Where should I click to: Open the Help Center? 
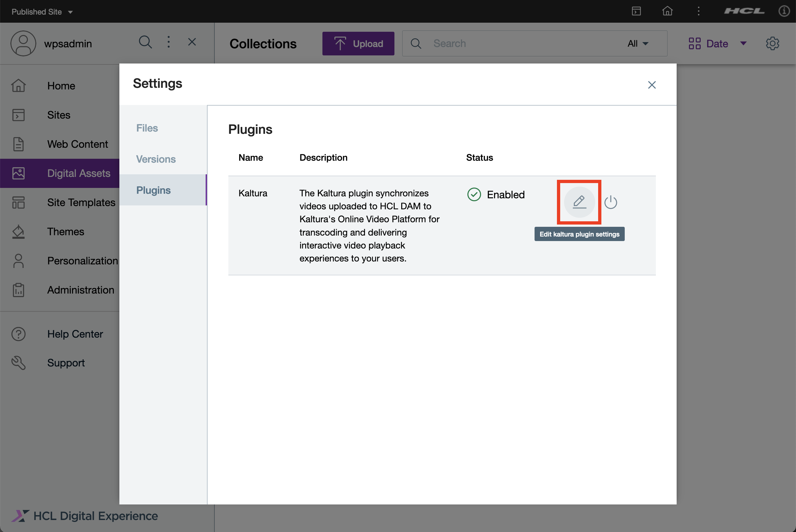tap(75, 334)
